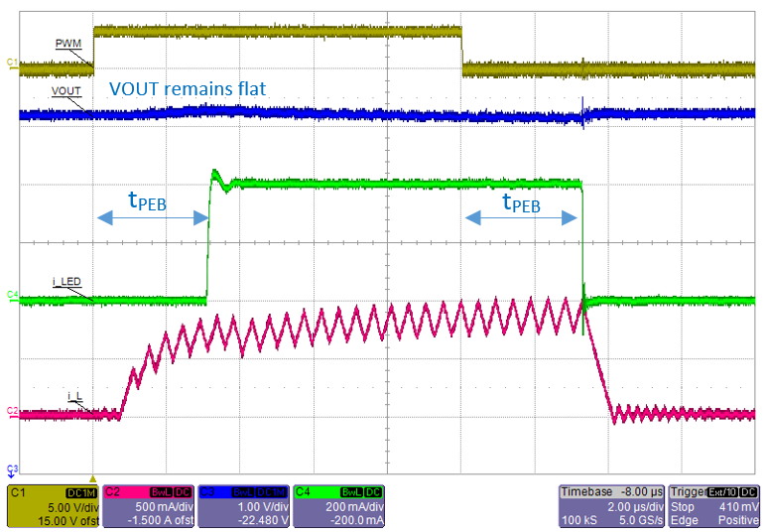Click the left tPEB double-headed arrow

pos(150,219)
